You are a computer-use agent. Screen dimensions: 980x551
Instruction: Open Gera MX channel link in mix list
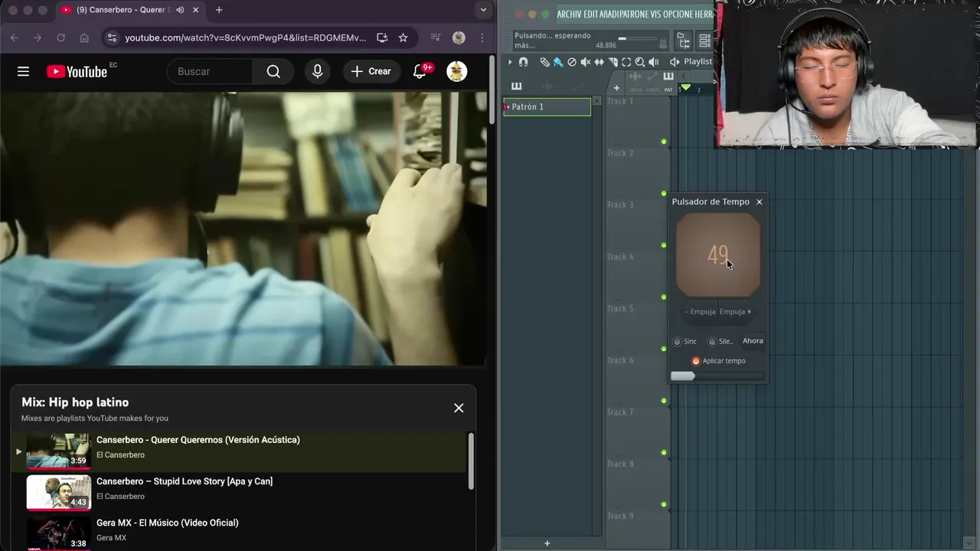(x=111, y=538)
